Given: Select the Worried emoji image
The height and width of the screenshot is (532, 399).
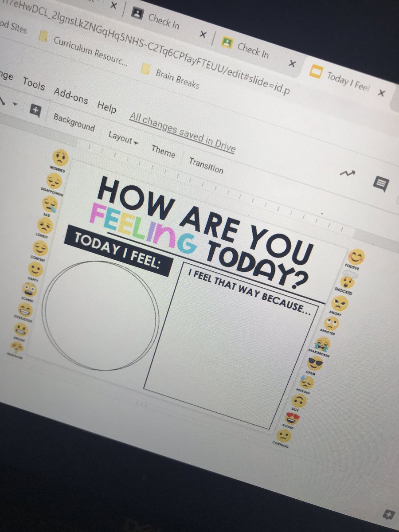Looking at the screenshot, I should point(60,157).
